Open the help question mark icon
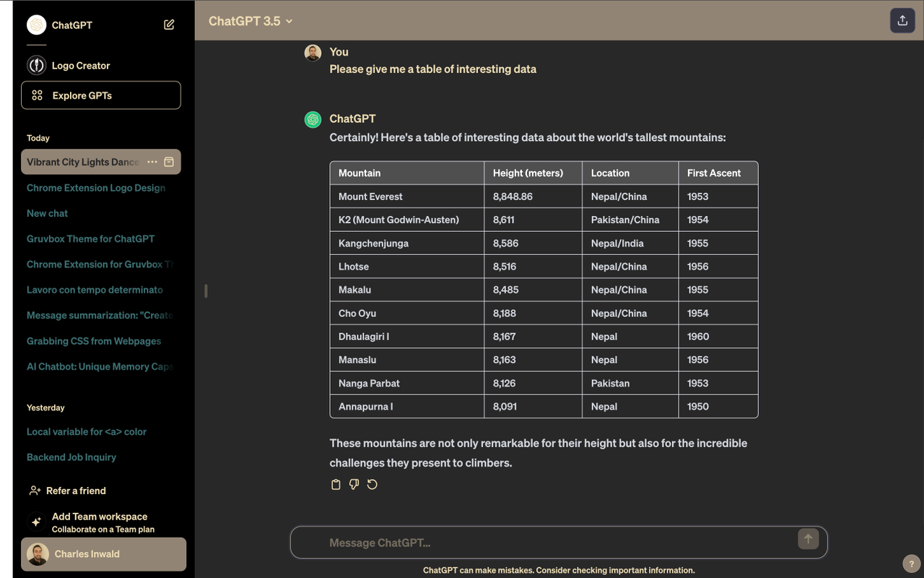 click(x=910, y=564)
